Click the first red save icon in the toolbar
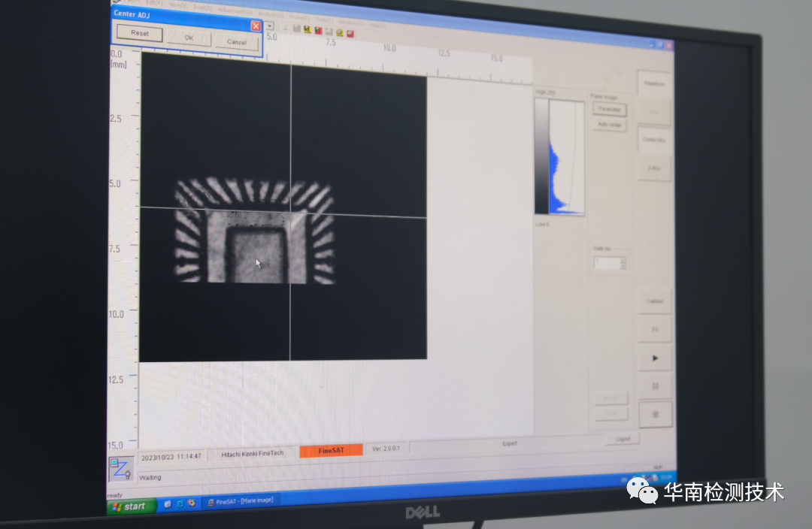The image size is (812, 529). [318, 31]
